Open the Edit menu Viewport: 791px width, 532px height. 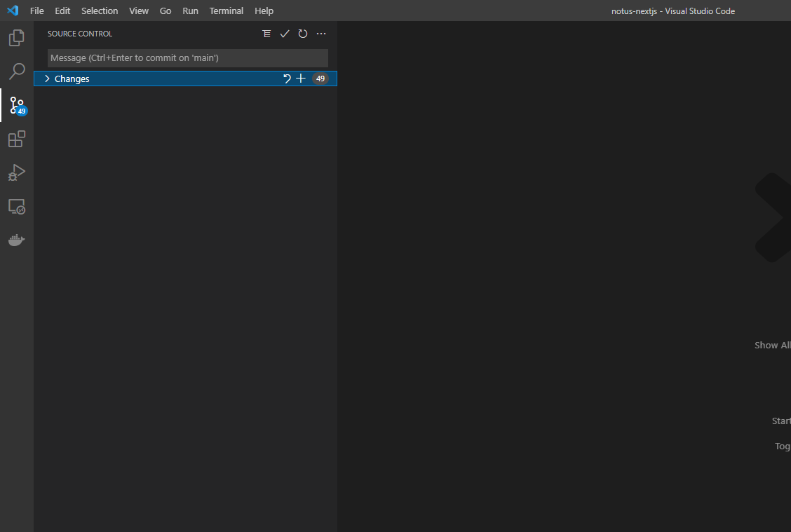[x=62, y=11]
